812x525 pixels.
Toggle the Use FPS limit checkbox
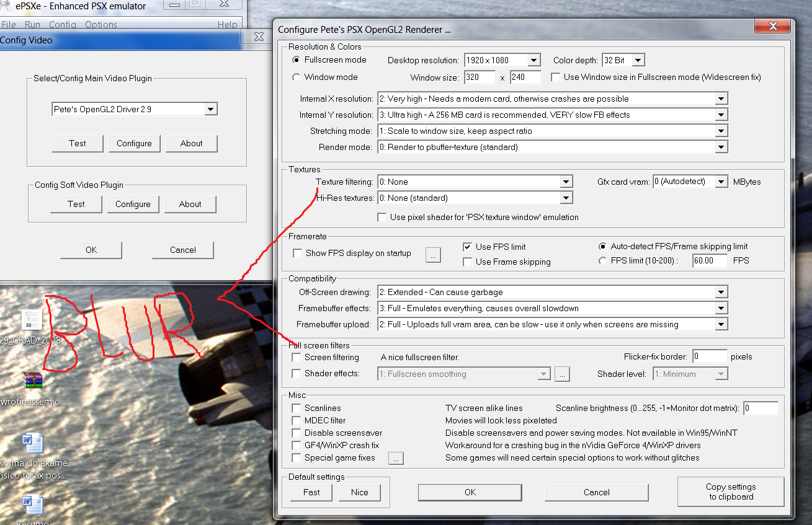point(468,247)
